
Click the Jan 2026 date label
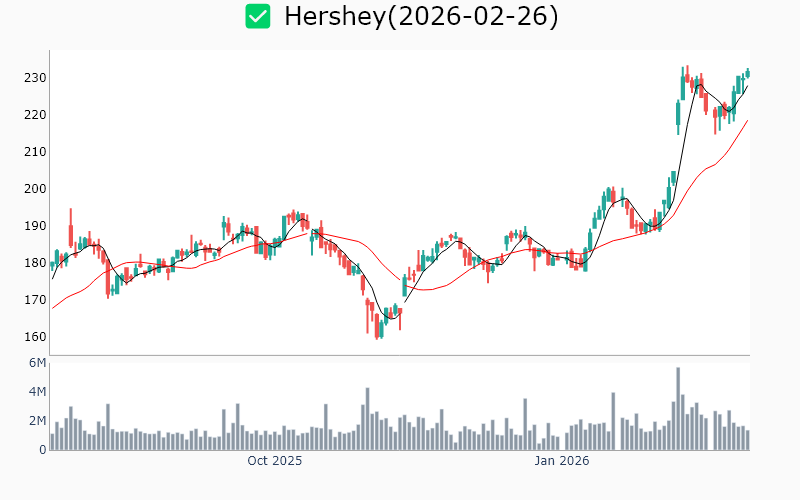(x=561, y=461)
